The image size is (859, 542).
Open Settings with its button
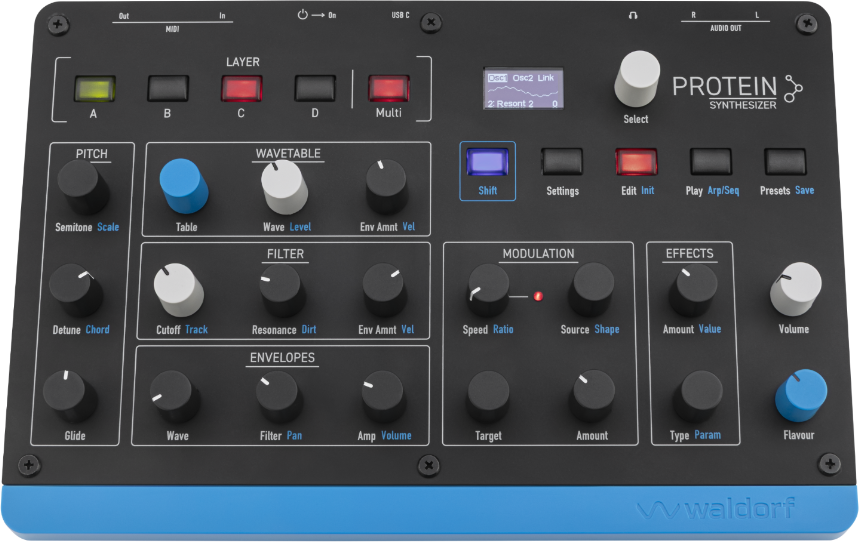click(562, 161)
